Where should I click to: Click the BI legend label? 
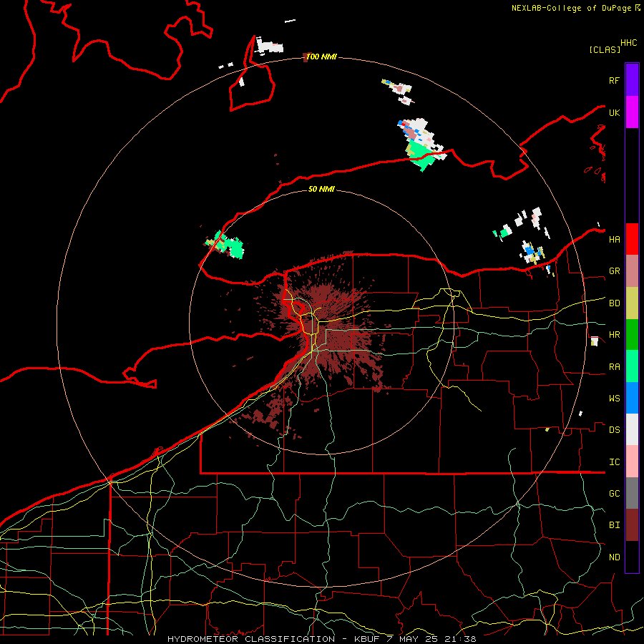tap(614, 525)
